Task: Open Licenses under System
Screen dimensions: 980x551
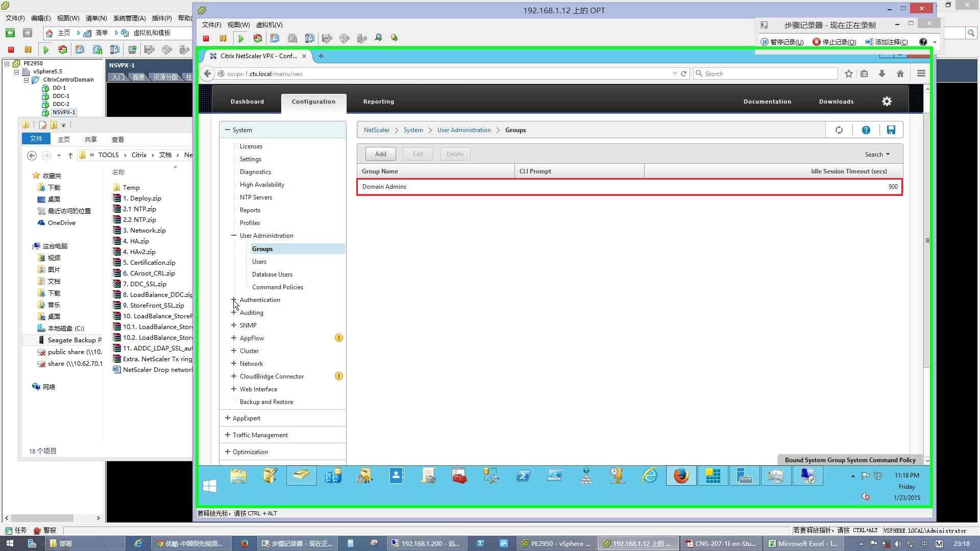Action: click(x=251, y=146)
